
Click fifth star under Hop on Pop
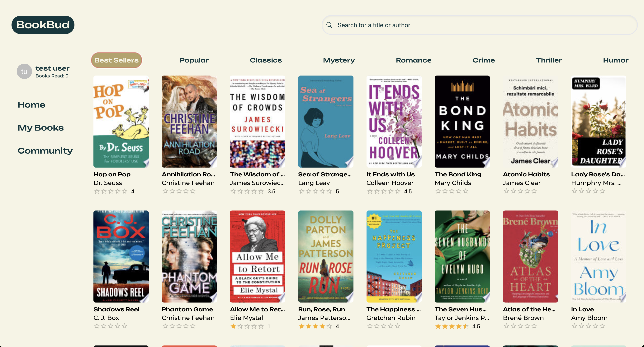pos(125,191)
